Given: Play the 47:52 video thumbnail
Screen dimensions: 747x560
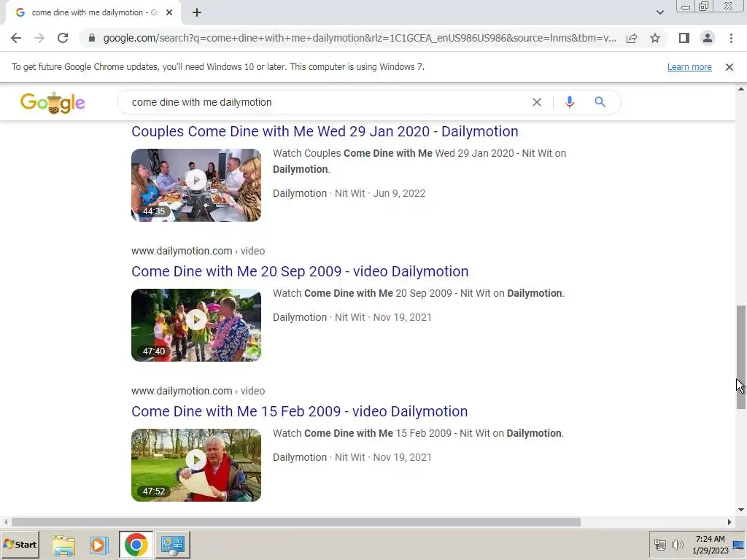Looking at the screenshot, I should tap(196, 464).
